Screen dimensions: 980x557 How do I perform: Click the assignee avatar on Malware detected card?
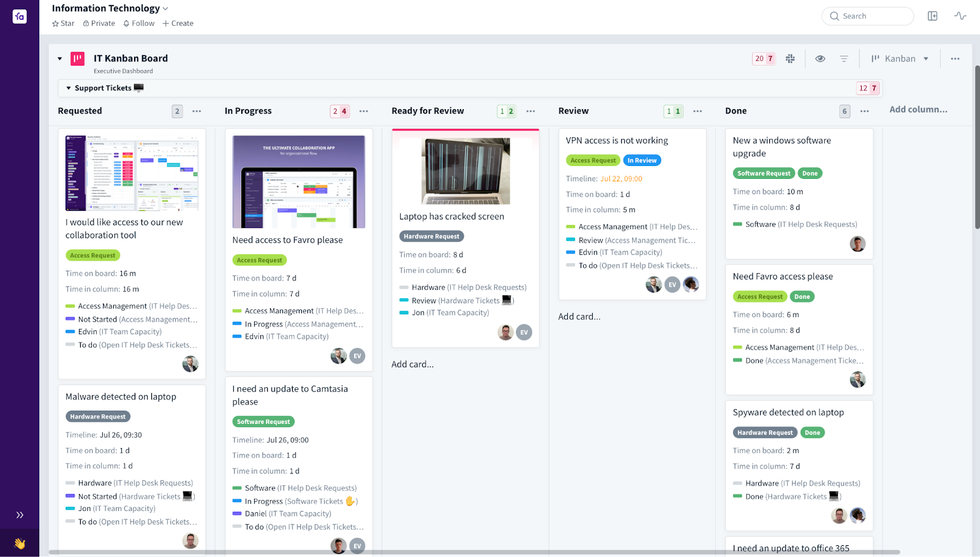point(190,540)
